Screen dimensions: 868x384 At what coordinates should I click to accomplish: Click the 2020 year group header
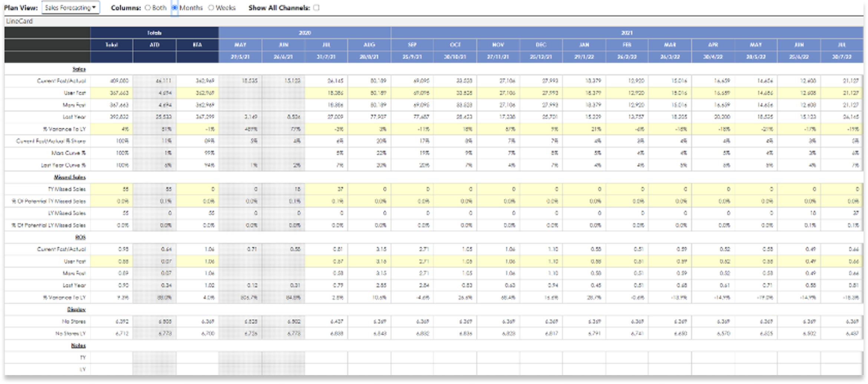pyautogui.click(x=305, y=33)
